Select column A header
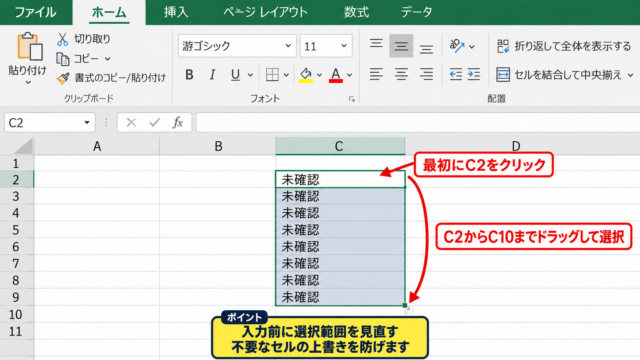 click(97, 146)
